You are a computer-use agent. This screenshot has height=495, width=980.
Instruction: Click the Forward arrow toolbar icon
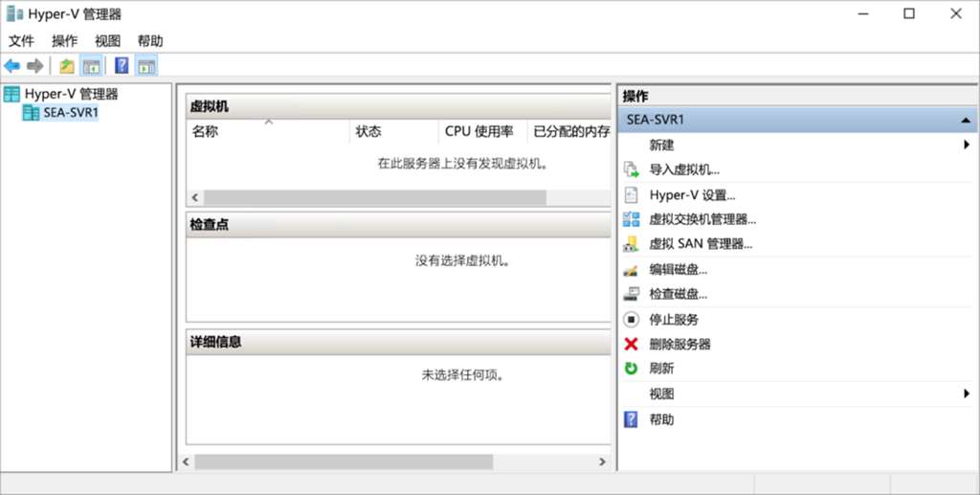point(35,66)
